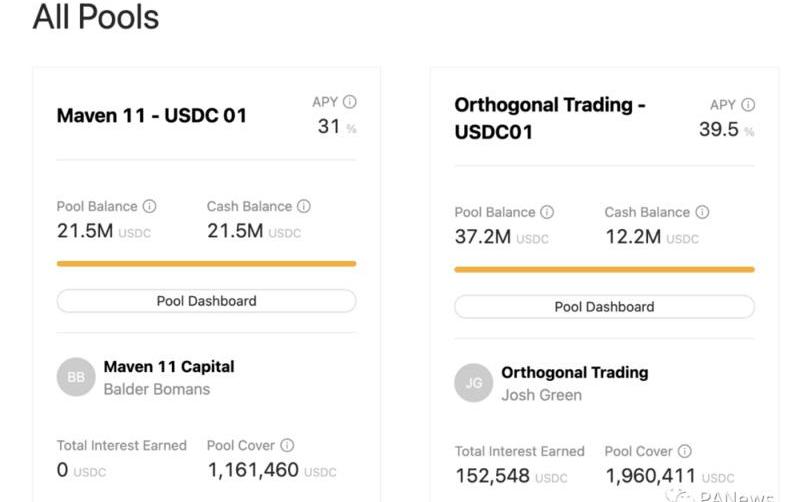Image resolution: width=800 pixels, height=502 pixels.
Task: Select the Orthogonal Trading delegate name
Action: point(574,372)
